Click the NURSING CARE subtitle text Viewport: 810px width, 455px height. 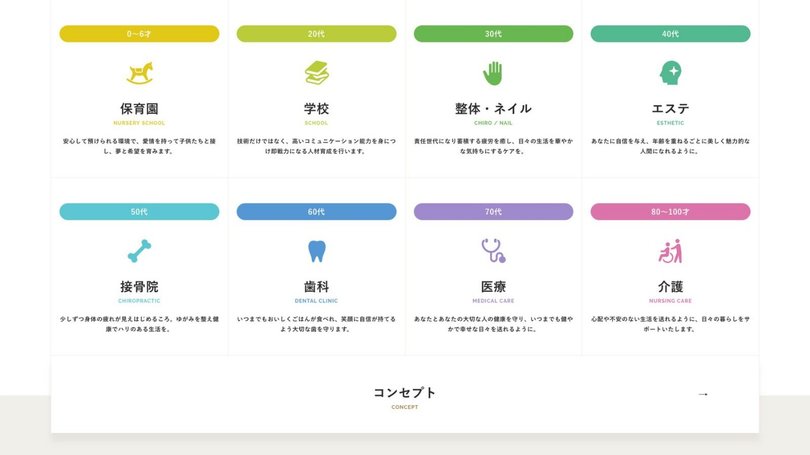[670, 300]
